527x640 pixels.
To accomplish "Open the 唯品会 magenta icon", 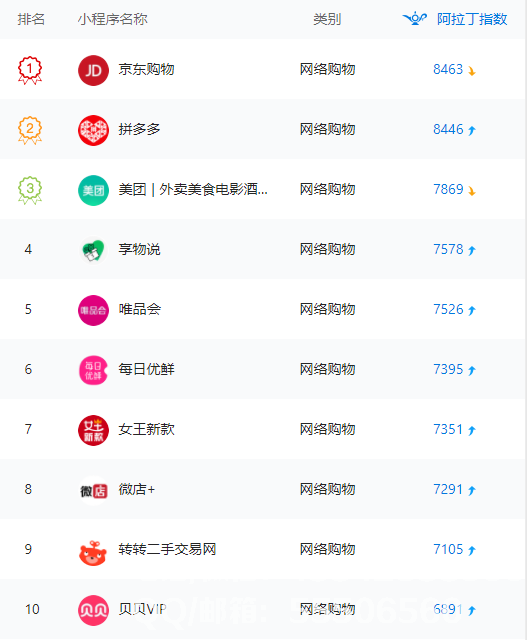I will (x=93, y=310).
